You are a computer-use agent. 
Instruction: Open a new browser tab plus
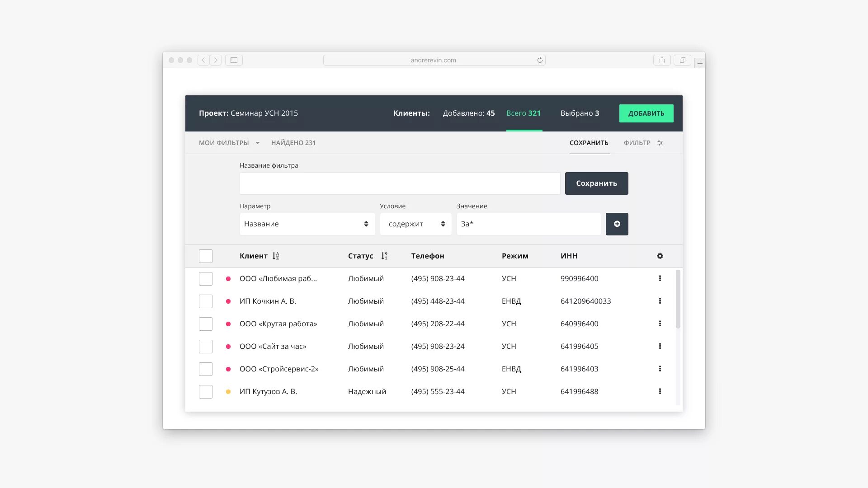tap(700, 63)
